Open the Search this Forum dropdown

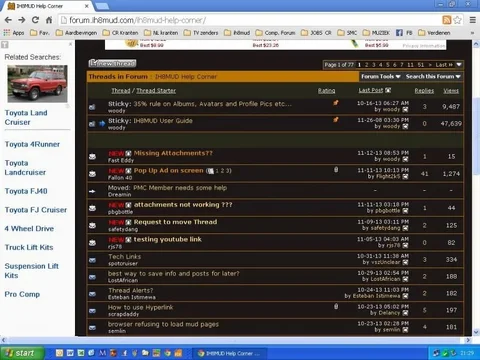[x=433, y=76]
